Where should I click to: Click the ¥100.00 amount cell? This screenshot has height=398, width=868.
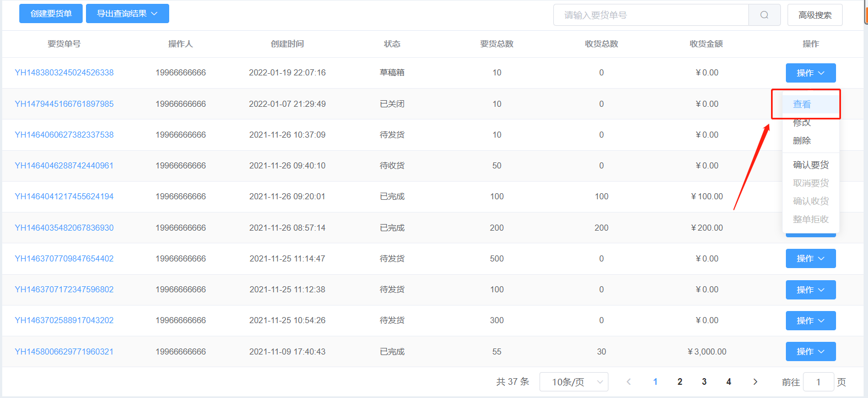tap(707, 197)
